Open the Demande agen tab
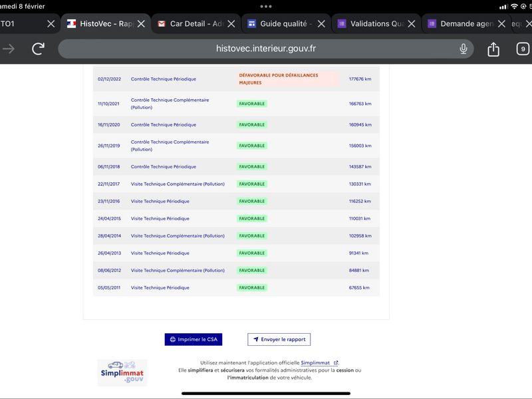This screenshot has height=399, width=532. pyautogui.click(x=462, y=24)
